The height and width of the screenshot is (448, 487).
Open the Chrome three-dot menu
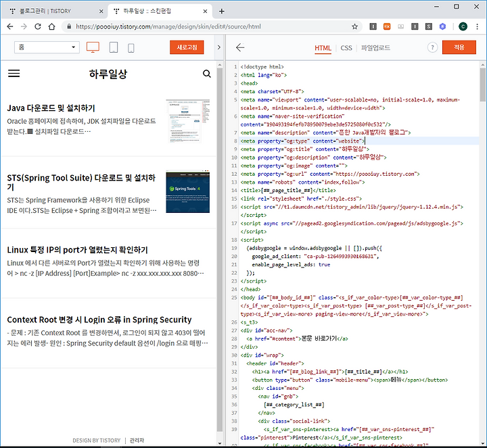click(477, 26)
